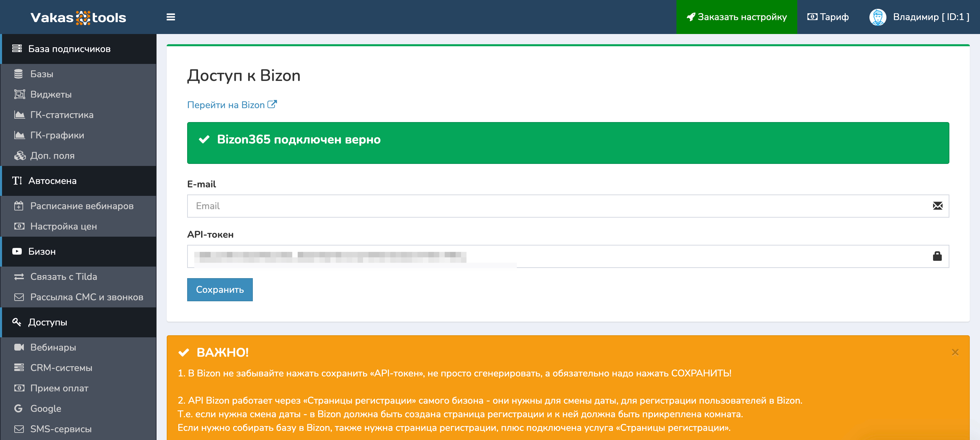This screenshot has width=980, height=440.
Task: Open the Владимир user menu
Action: pos(931,17)
